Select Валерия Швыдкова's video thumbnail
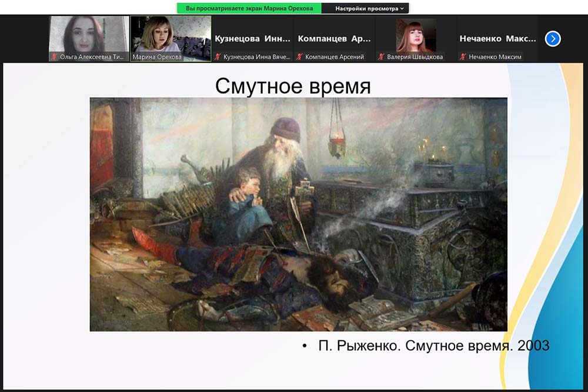 pos(416,35)
